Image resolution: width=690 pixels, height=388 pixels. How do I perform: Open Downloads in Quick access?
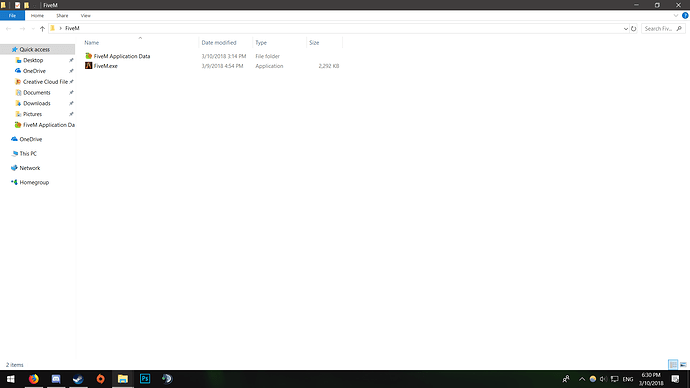(37, 103)
